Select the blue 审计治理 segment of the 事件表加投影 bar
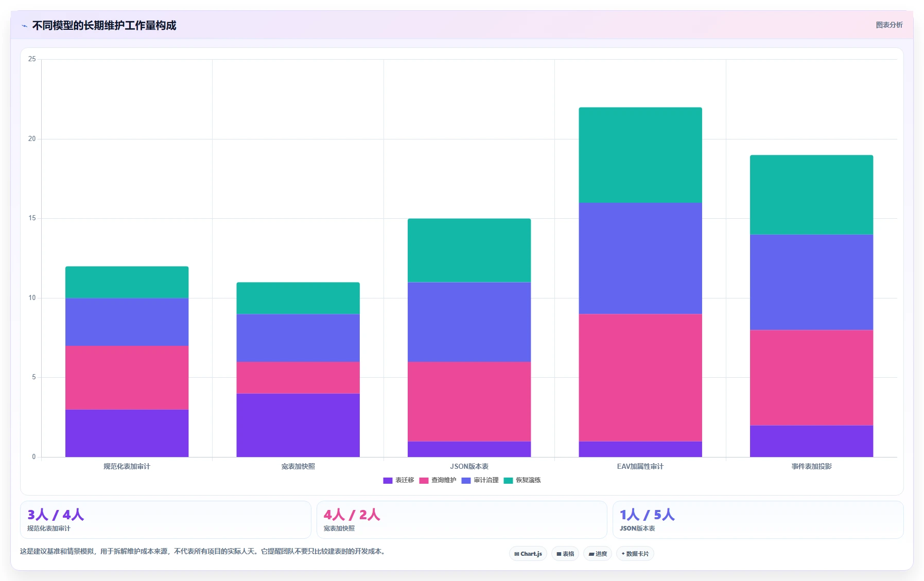The image size is (924, 581). 812,283
